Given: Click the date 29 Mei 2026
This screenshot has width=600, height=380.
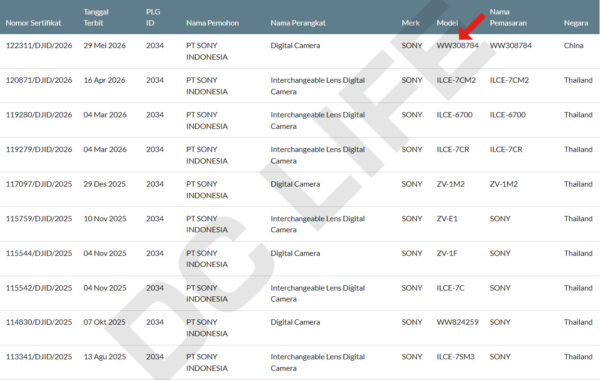Looking at the screenshot, I should pyautogui.click(x=104, y=46).
